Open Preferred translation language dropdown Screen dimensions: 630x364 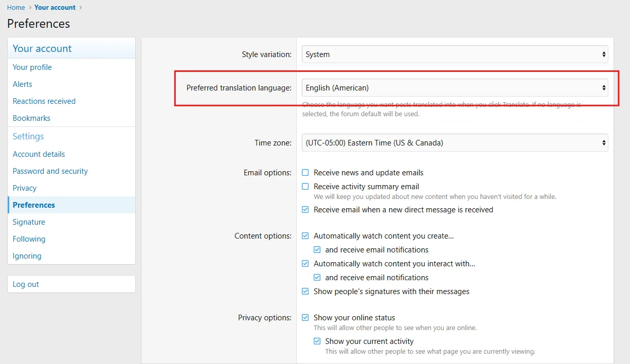pos(455,88)
